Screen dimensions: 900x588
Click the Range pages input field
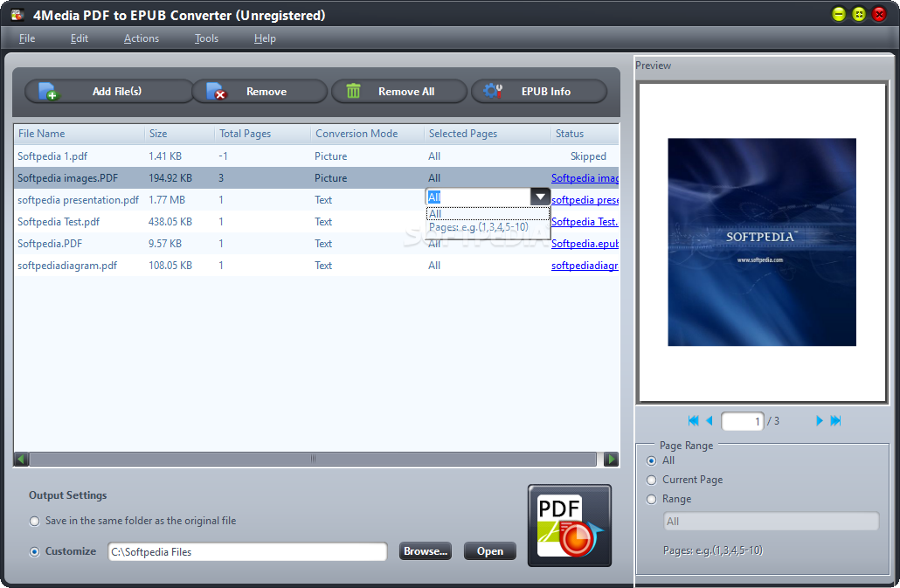click(x=771, y=522)
